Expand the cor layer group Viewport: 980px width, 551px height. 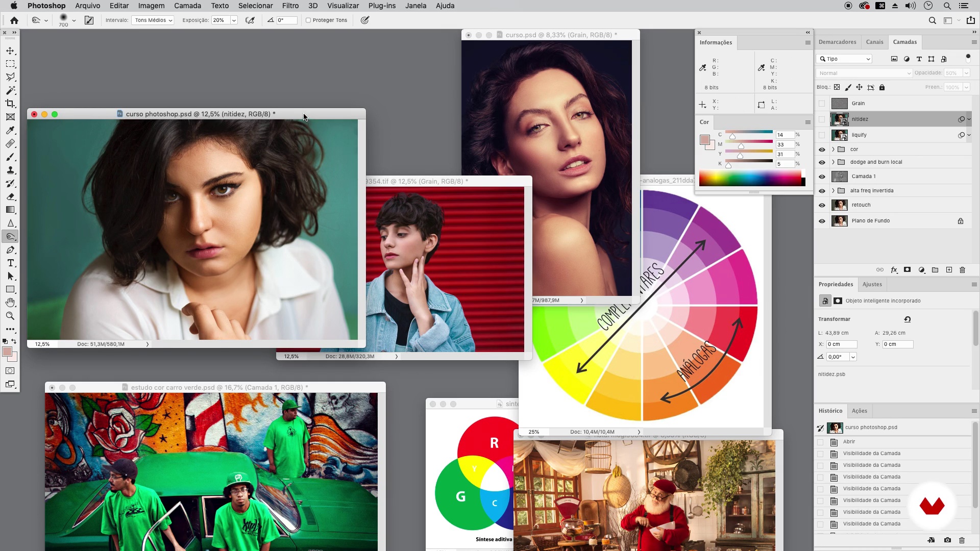point(833,149)
